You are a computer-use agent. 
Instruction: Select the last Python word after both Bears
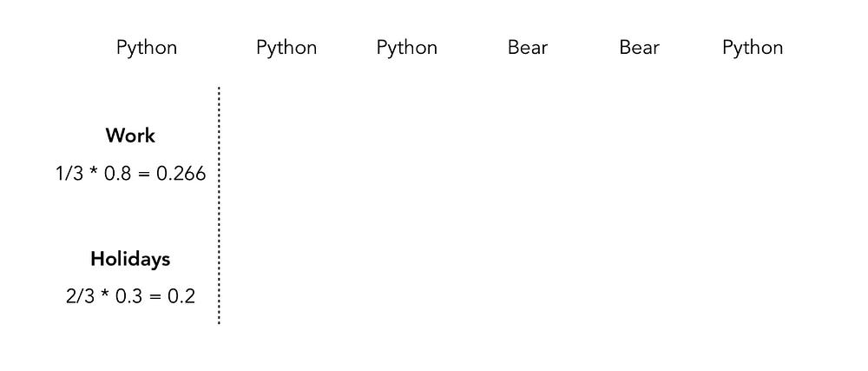click(x=753, y=48)
